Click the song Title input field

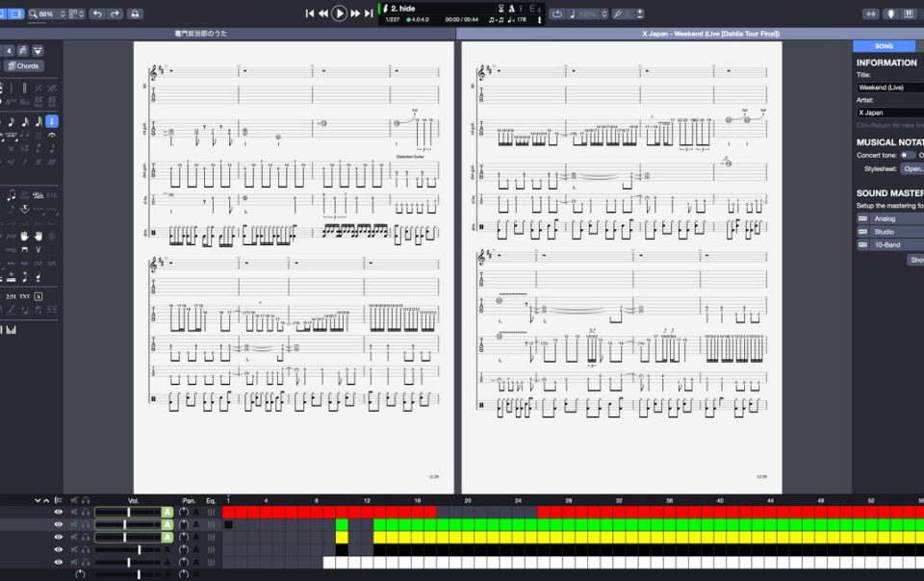(889, 88)
